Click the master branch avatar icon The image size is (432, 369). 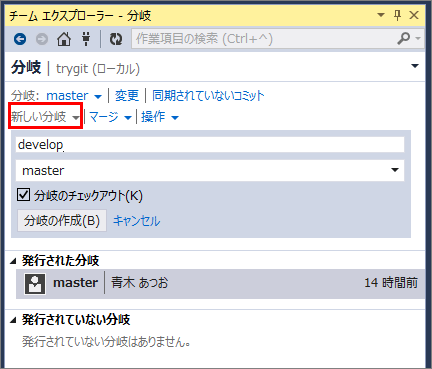35,283
